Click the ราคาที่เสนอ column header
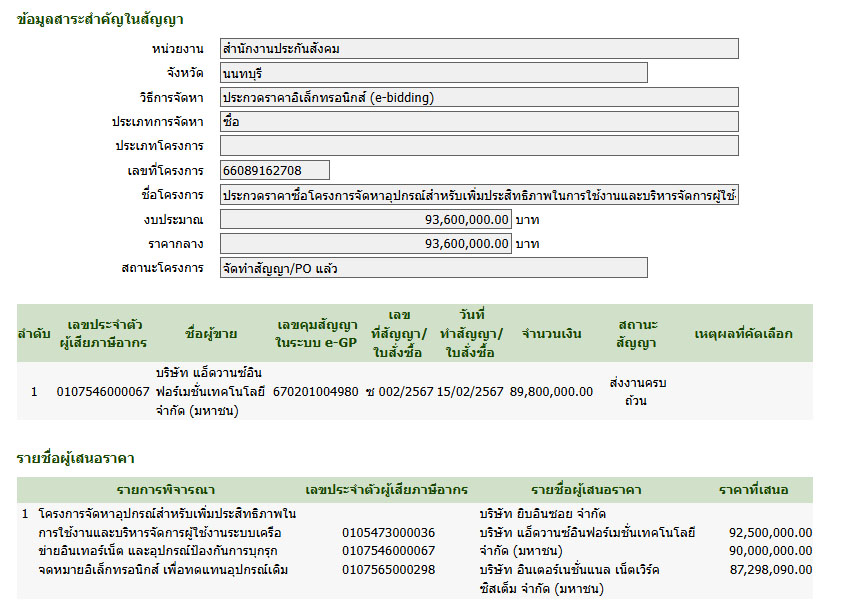The width and height of the screenshot is (844, 613). [753, 490]
